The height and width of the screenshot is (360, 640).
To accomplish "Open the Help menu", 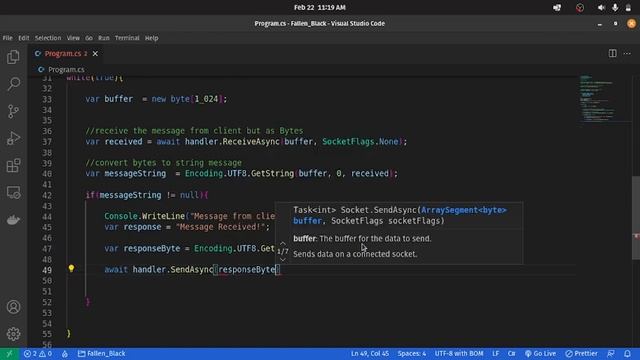I will coord(151,38).
